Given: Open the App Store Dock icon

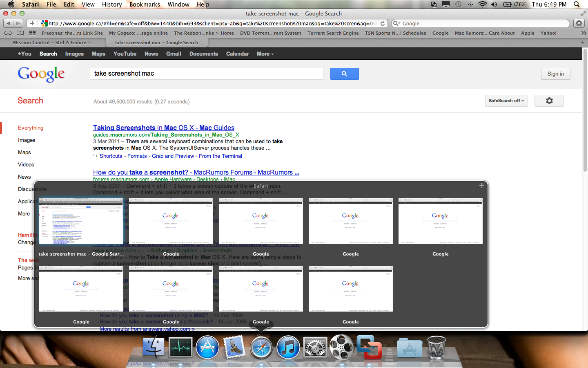Looking at the screenshot, I should (x=207, y=347).
